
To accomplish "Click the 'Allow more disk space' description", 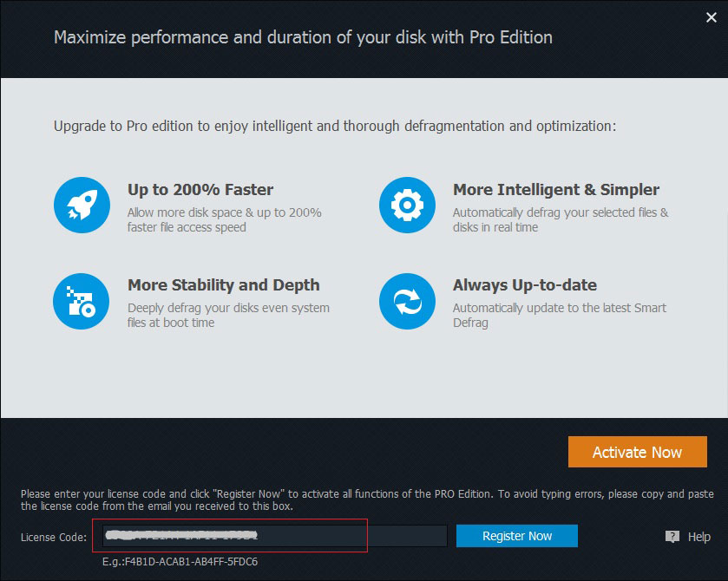I will point(224,220).
